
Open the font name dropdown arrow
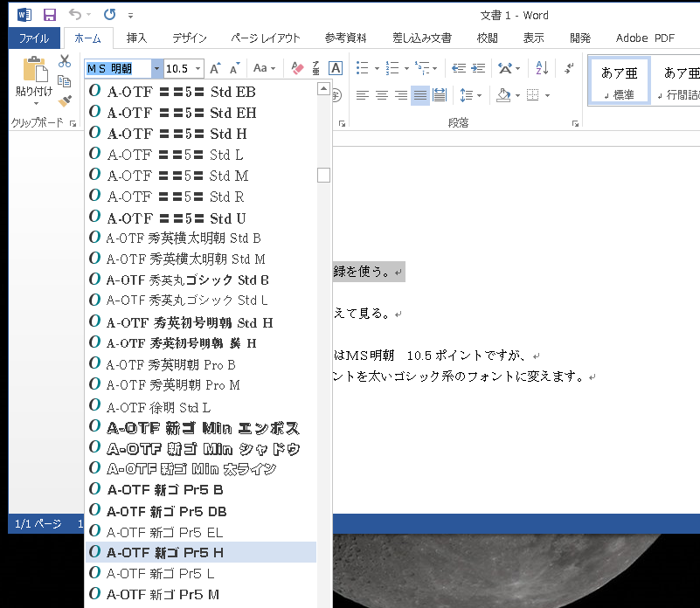coord(156,69)
